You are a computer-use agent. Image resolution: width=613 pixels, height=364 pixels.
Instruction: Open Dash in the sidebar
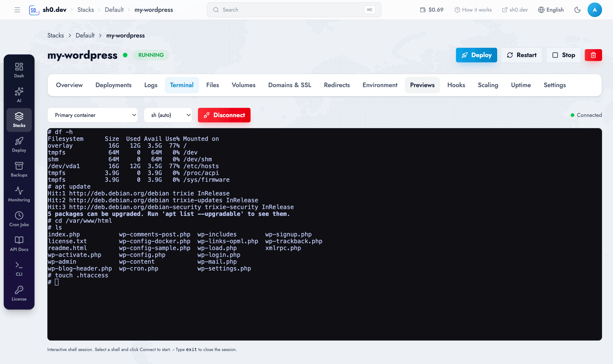tap(19, 70)
